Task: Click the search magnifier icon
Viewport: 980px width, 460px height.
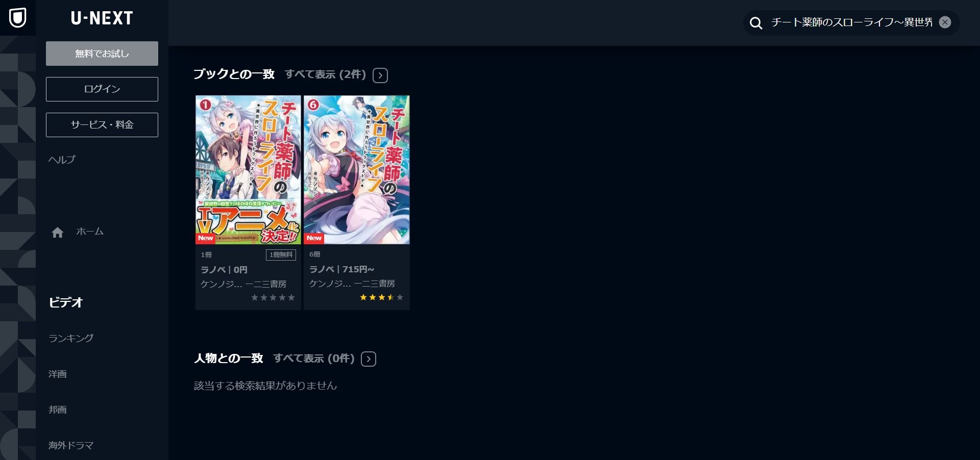Action: point(756,23)
